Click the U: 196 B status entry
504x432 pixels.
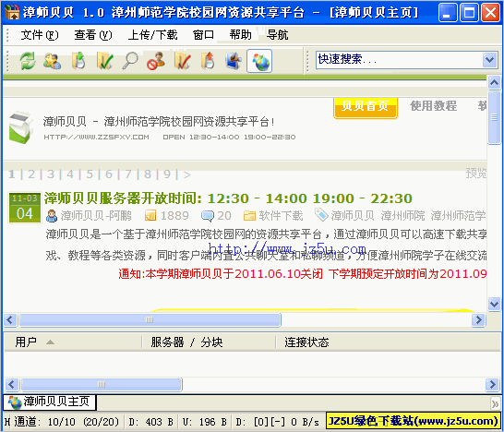205,422
